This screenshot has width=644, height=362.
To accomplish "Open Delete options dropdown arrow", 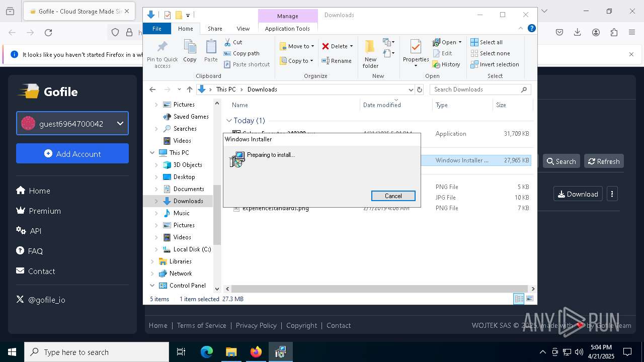I will click(351, 46).
